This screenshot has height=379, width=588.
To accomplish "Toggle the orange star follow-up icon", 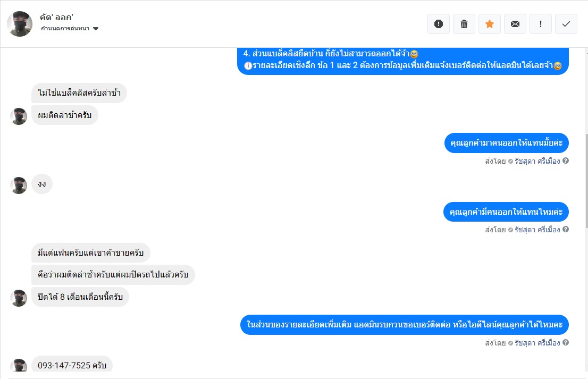I will click(489, 24).
